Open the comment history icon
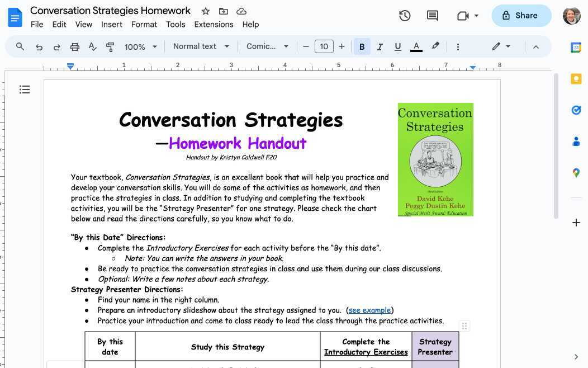This screenshot has height=368, width=588. click(x=432, y=15)
